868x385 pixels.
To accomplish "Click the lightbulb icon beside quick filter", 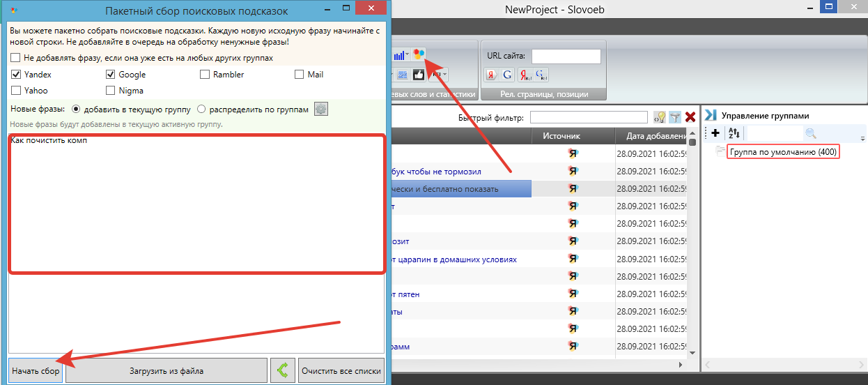I will pyautogui.click(x=660, y=117).
